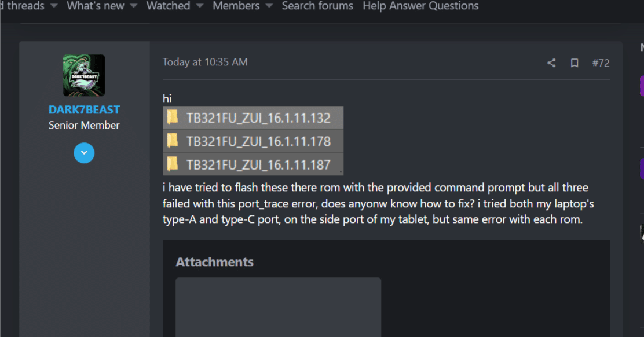The width and height of the screenshot is (644, 337).
Task: Bookmark post #72 with the bookmark icon
Action: coord(575,63)
